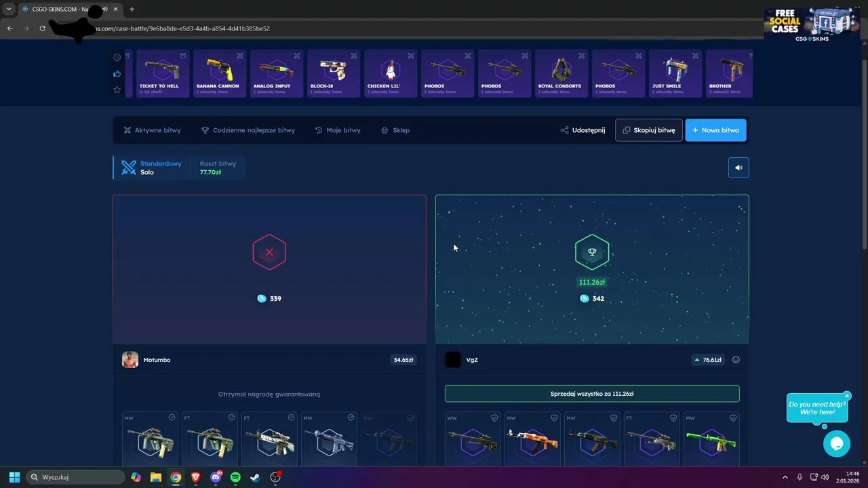Click Udostępnij share link
868x488 pixels.
pos(583,130)
